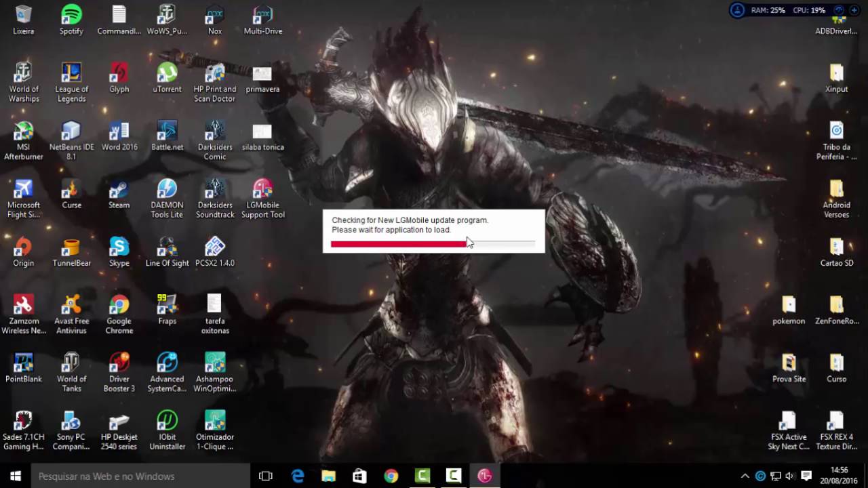The image size is (868, 488).
Task: Open the Cartao SD desktop icon
Action: pos(837,252)
